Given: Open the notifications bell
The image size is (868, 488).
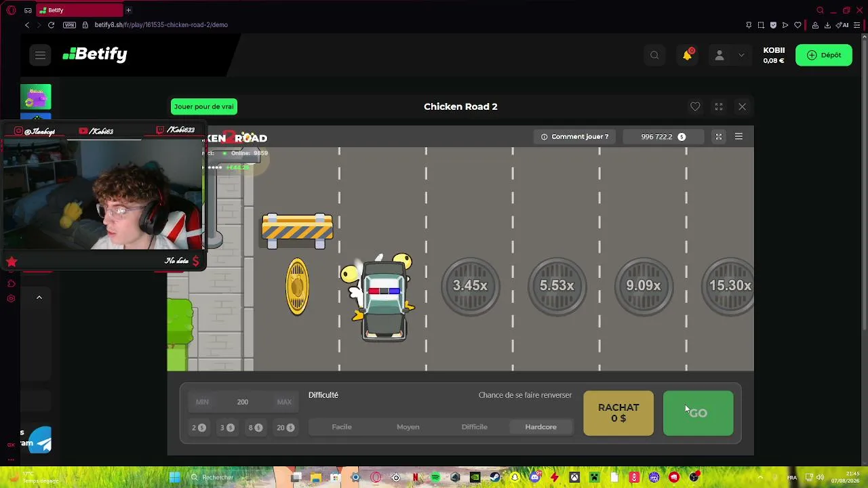Looking at the screenshot, I should [687, 55].
